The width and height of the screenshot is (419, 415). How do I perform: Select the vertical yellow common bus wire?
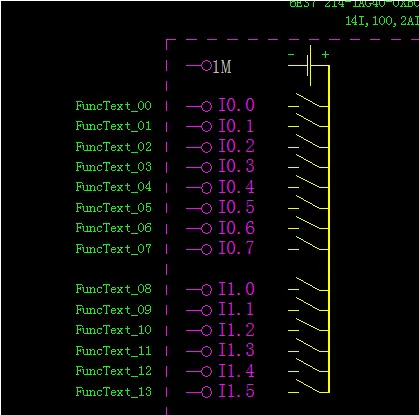coord(329,229)
